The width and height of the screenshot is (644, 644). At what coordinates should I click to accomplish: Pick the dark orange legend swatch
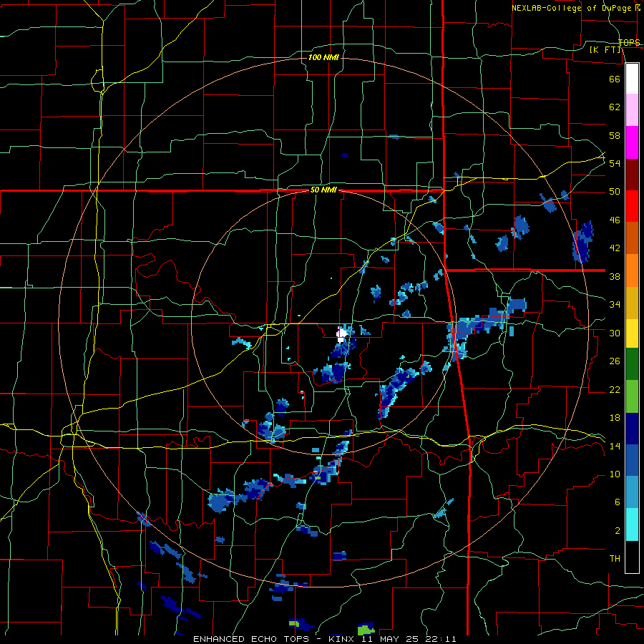pos(632,238)
